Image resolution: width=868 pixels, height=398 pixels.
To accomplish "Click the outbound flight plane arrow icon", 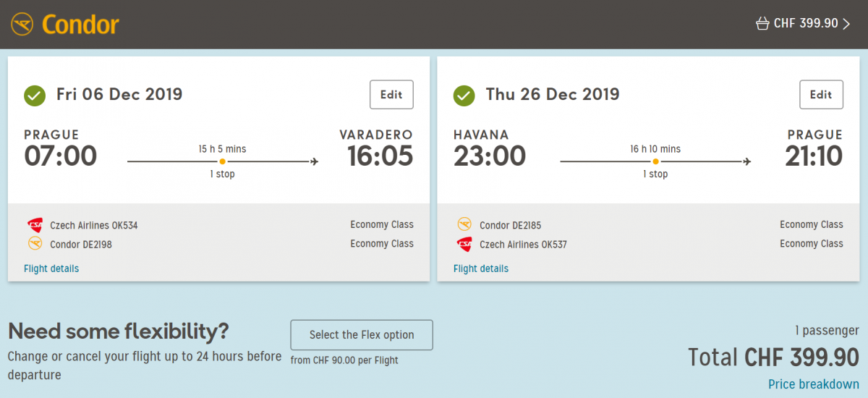I will (314, 161).
